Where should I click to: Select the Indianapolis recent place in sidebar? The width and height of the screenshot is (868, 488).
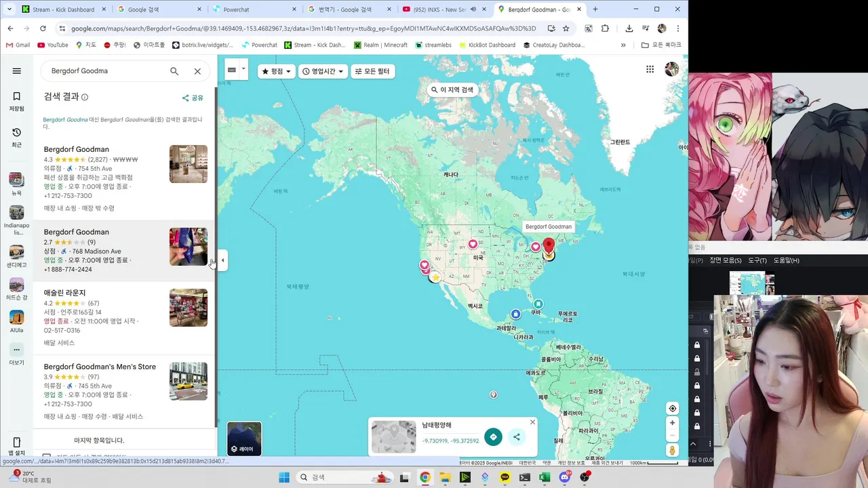pos(17,220)
